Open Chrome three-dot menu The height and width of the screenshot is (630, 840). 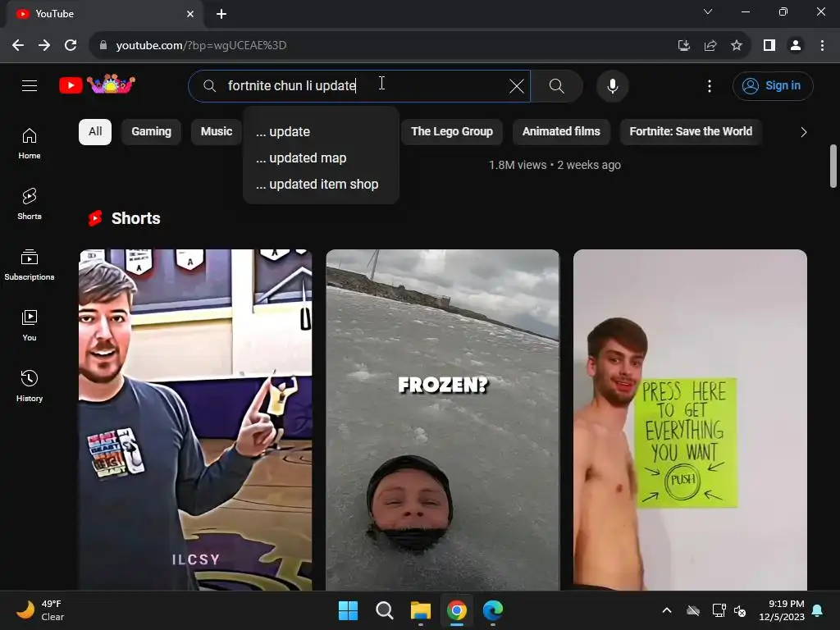(822, 46)
